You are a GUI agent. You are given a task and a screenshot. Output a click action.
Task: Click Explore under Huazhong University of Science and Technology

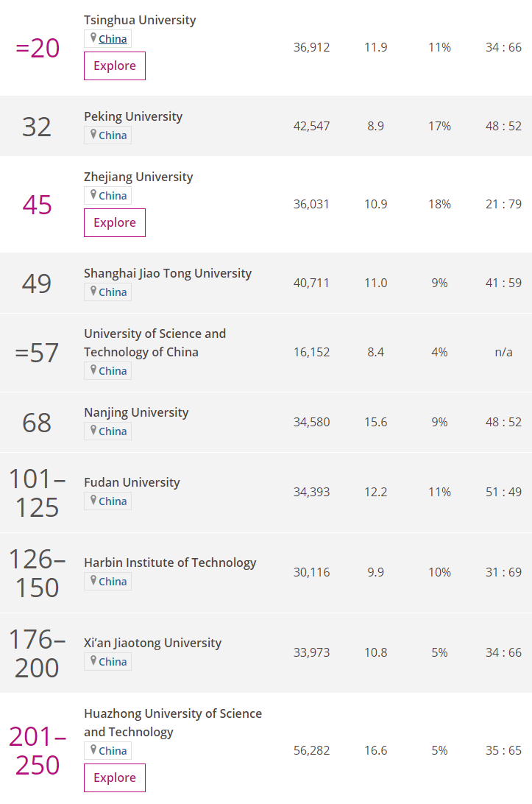(115, 777)
